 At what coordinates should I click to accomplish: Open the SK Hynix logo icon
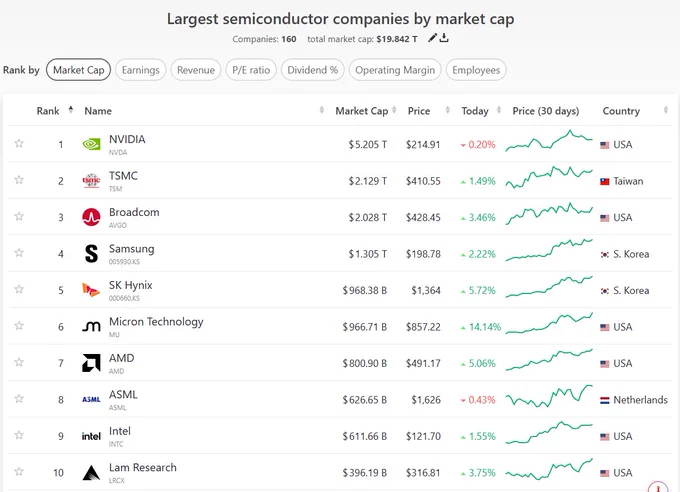click(x=91, y=290)
